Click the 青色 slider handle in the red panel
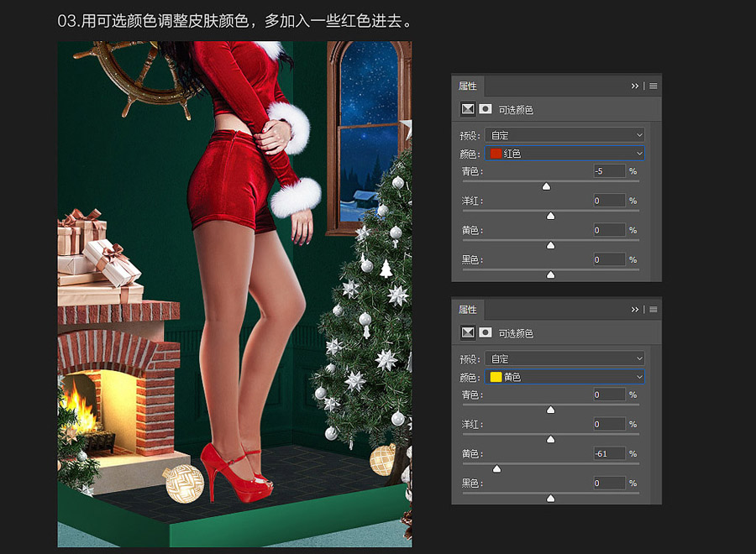This screenshot has width=756, height=554. pyautogui.click(x=546, y=187)
